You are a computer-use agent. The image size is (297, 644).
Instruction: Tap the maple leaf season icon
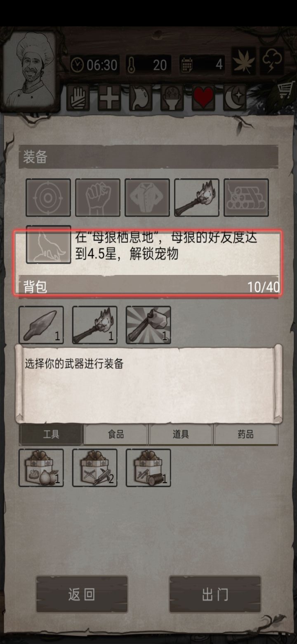244,62
